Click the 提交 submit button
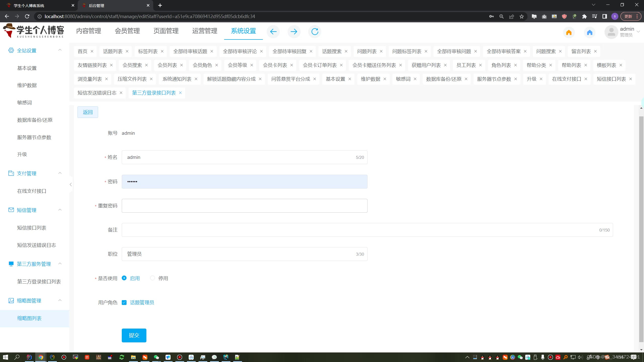 pyautogui.click(x=134, y=335)
